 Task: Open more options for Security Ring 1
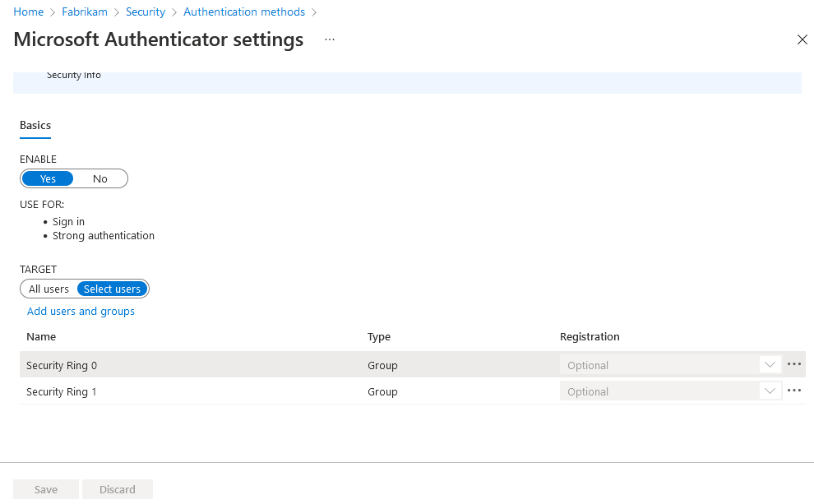click(x=793, y=391)
